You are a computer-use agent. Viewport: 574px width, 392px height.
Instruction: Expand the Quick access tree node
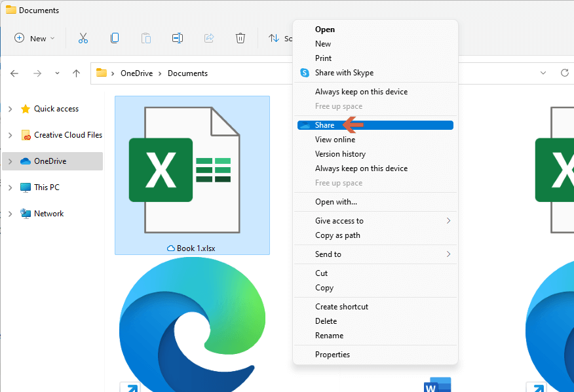pyautogui.click(x=10, y=109)
